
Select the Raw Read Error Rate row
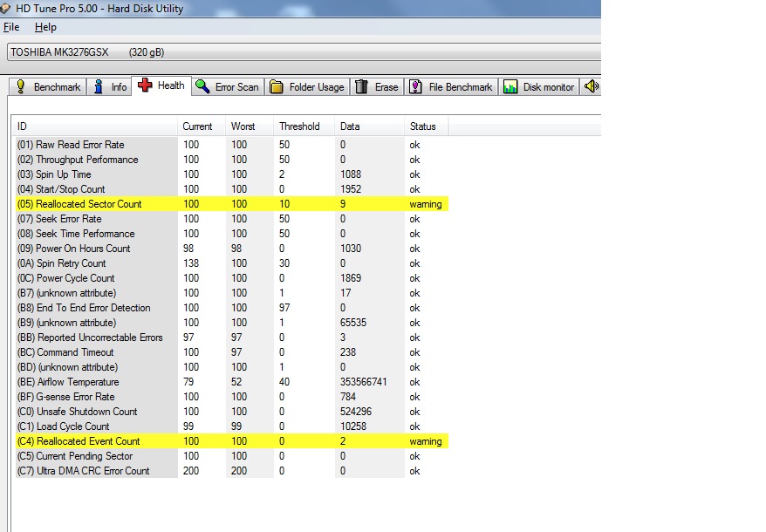click(232, 145)
